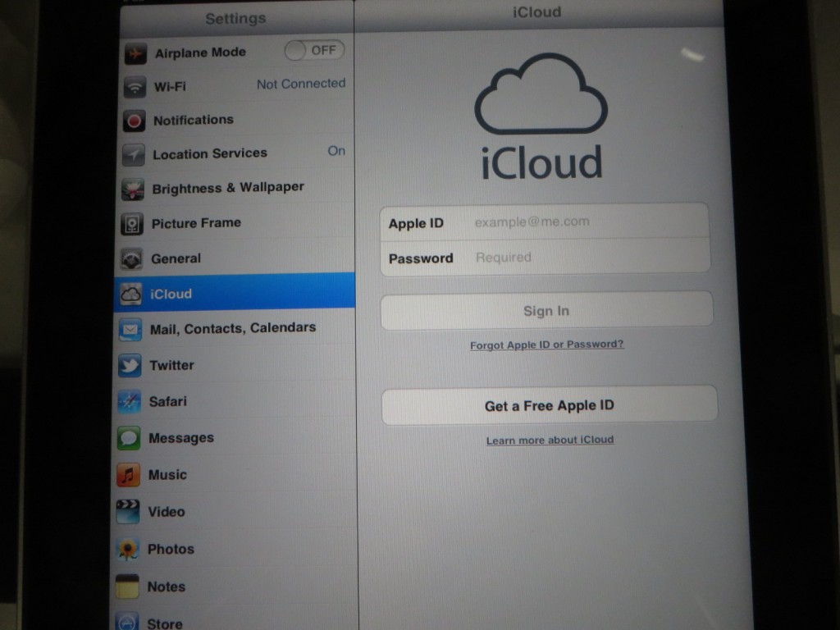840x630 pixels.
Task: Toggle the Airplane Mode switch
Action: 314,51
